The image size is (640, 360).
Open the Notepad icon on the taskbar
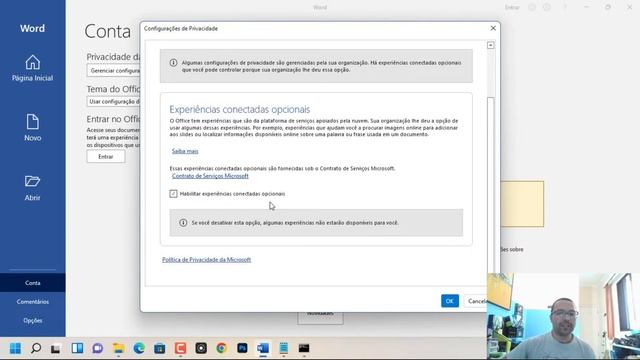pos(284,348)
